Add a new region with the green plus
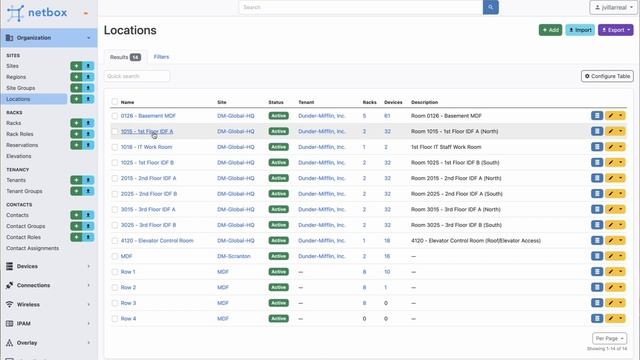 pos(76,77)
